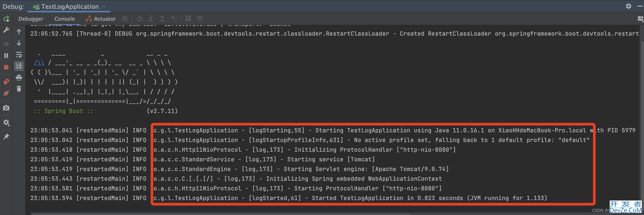644x215 pixels.
Task: Open View Breakpoints with the red circles icon
Action: coord(6,82)
